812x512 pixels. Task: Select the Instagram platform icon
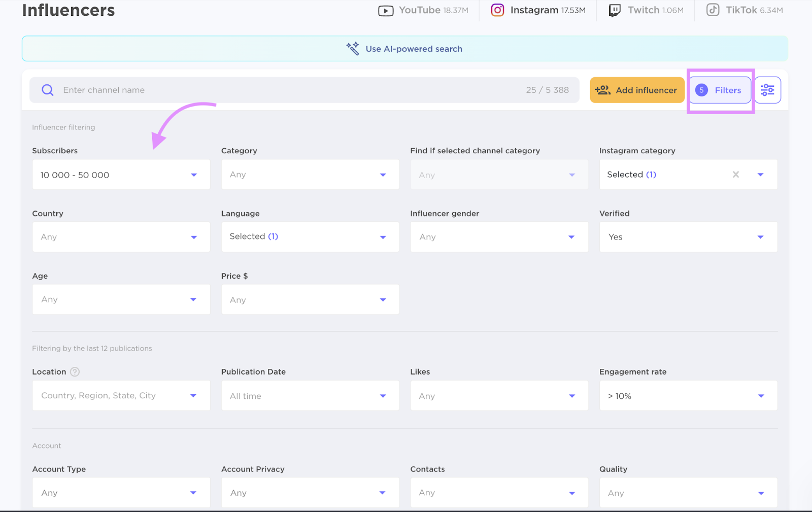pos(497,10)
